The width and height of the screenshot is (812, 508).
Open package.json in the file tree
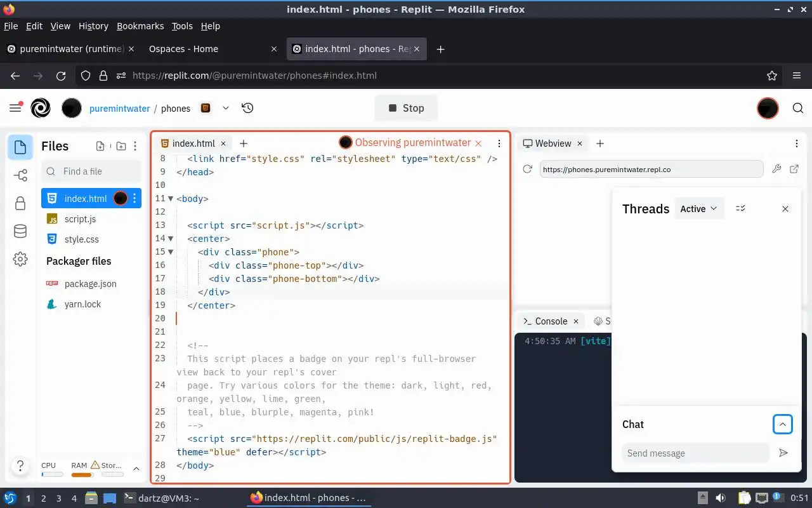click(91, 284)
